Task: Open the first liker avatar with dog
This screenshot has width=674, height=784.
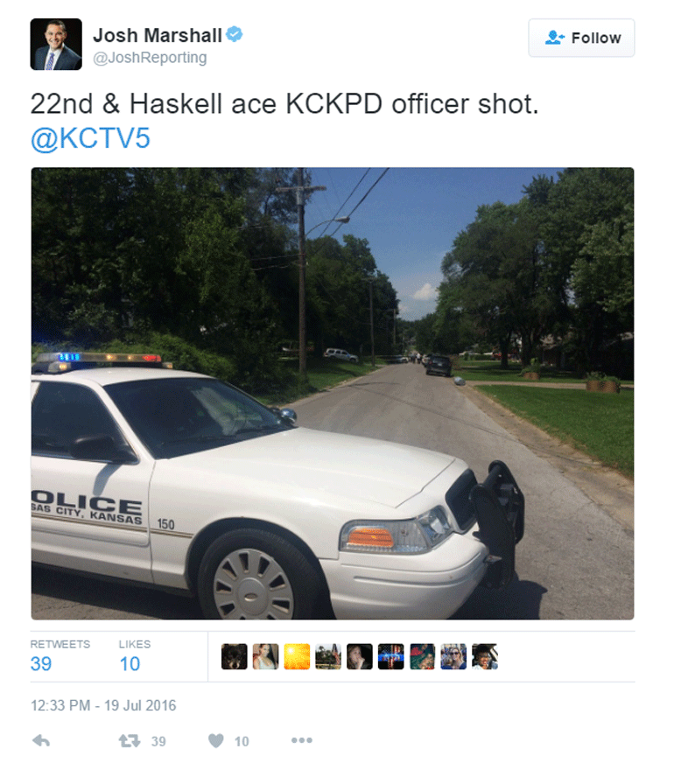Action: coord(234,656)
